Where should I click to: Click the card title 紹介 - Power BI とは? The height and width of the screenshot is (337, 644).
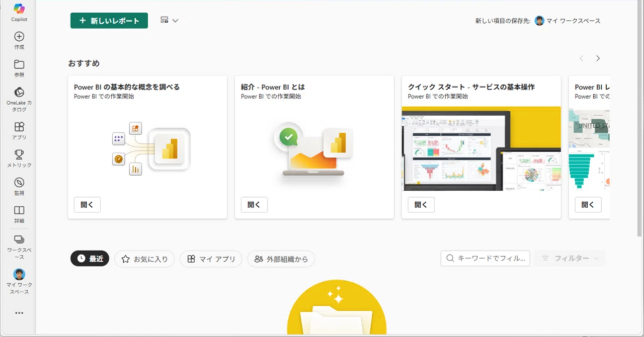tap(273, 87)
